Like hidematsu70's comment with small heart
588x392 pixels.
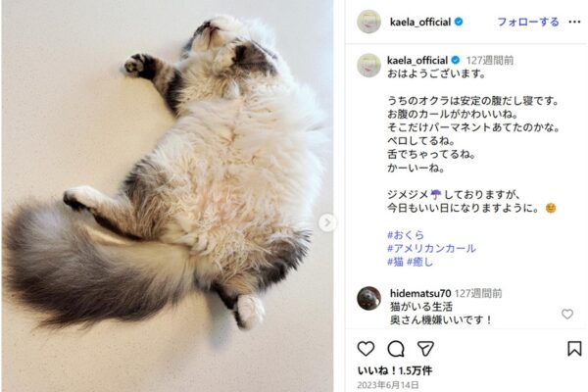(x=567, y=314)
